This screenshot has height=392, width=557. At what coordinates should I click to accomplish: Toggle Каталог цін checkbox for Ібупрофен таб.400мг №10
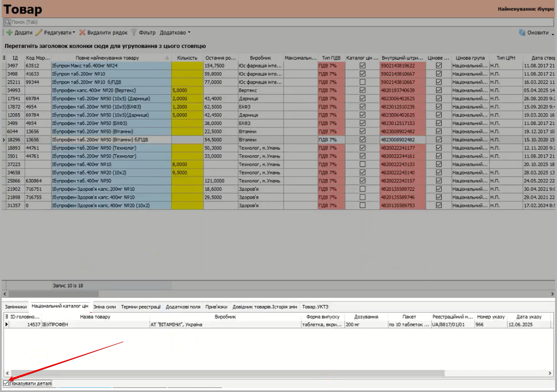coord(362,164)
